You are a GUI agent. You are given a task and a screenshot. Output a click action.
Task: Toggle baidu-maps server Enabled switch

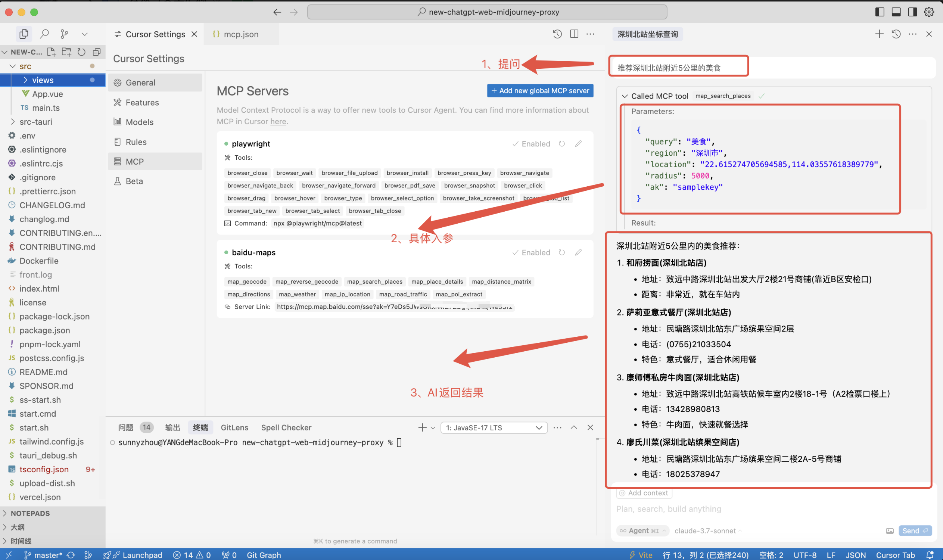(531, 252)
